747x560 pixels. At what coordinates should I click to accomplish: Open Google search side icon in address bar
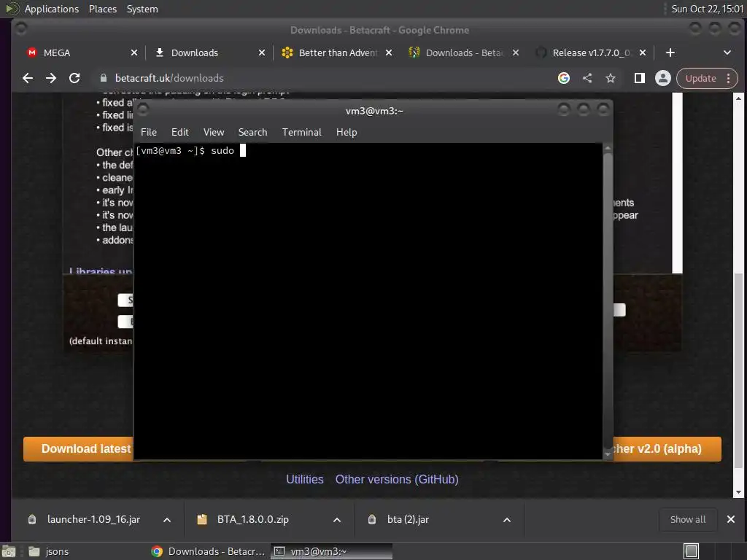[x=564, y=78]
